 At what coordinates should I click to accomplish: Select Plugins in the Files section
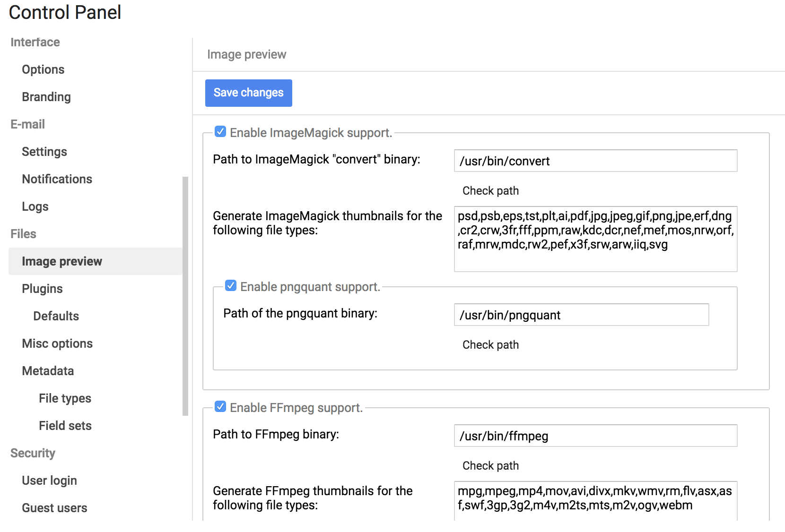(42, 289)
